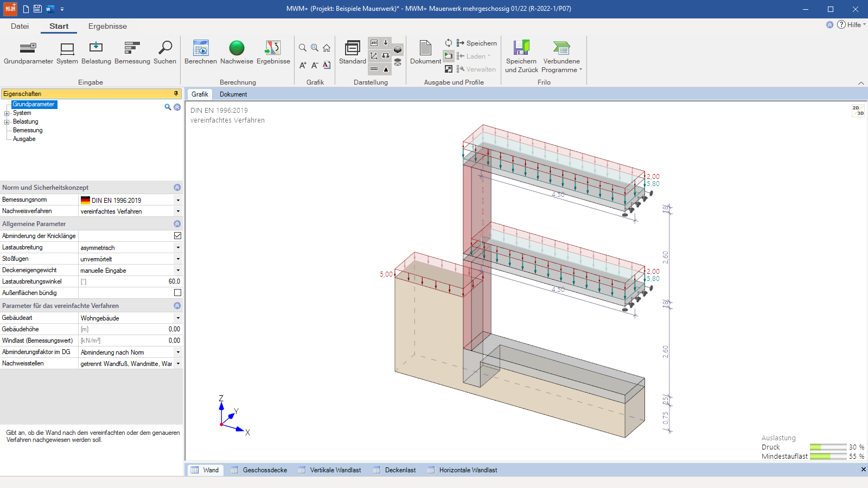Open font settings red A icon

tap(327, 65)
